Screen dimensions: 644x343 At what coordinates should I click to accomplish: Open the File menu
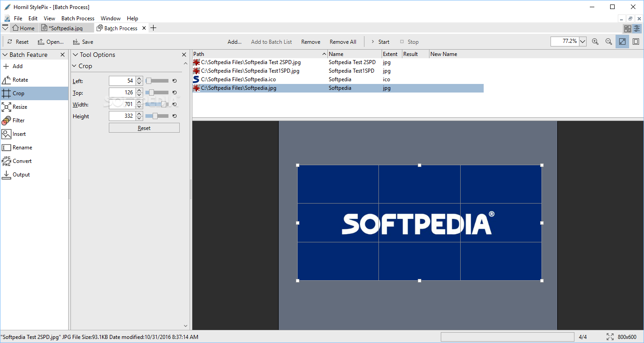(18, 19)
